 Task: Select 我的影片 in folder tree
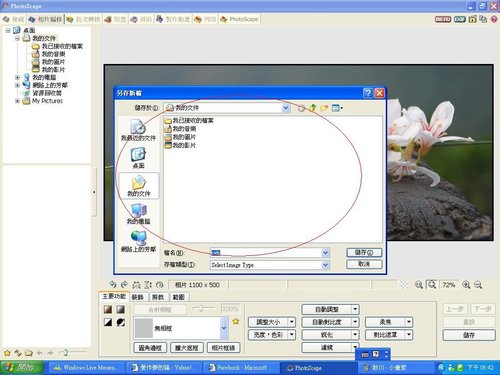pyautogui.click(x=53, y=69)
